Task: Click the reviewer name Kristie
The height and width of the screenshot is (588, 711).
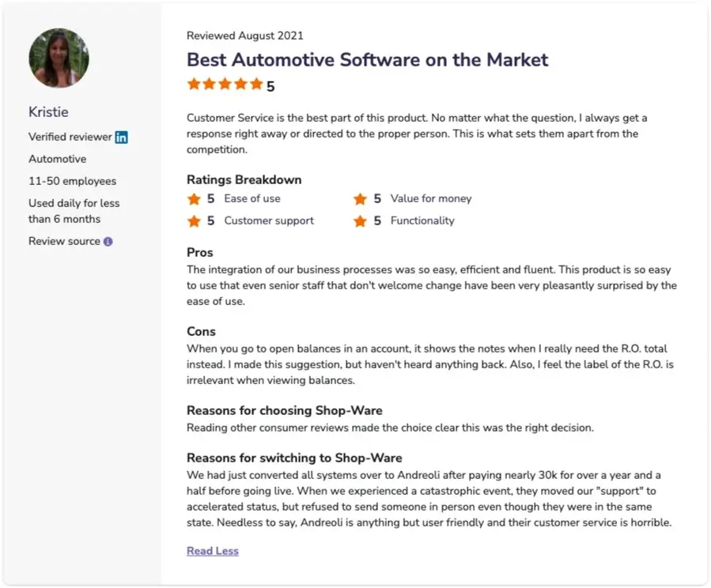Action: tap(48, 111)
